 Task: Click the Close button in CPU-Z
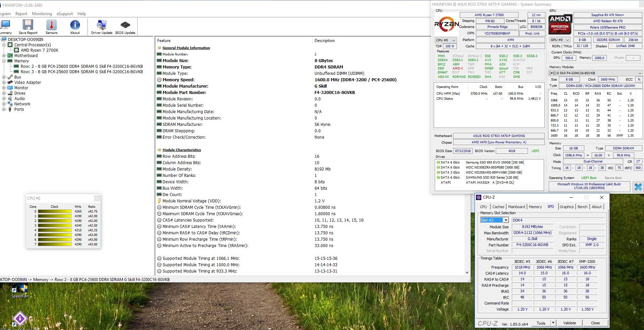point(595,323)
